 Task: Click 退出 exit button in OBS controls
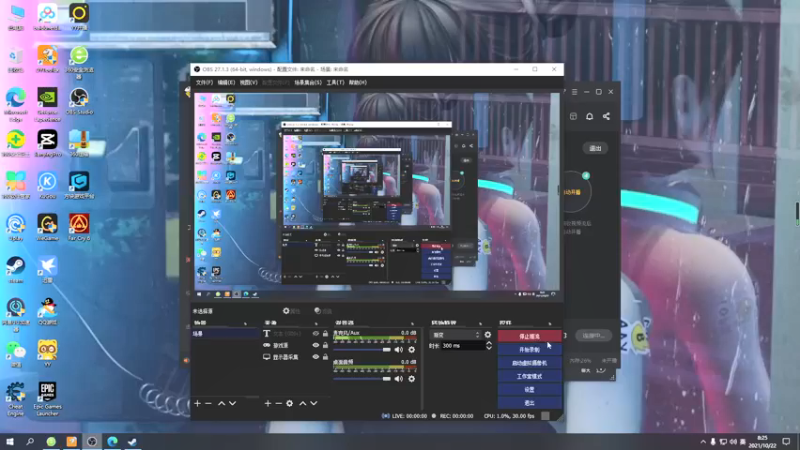pyautogui.click(x=529, y=403)
